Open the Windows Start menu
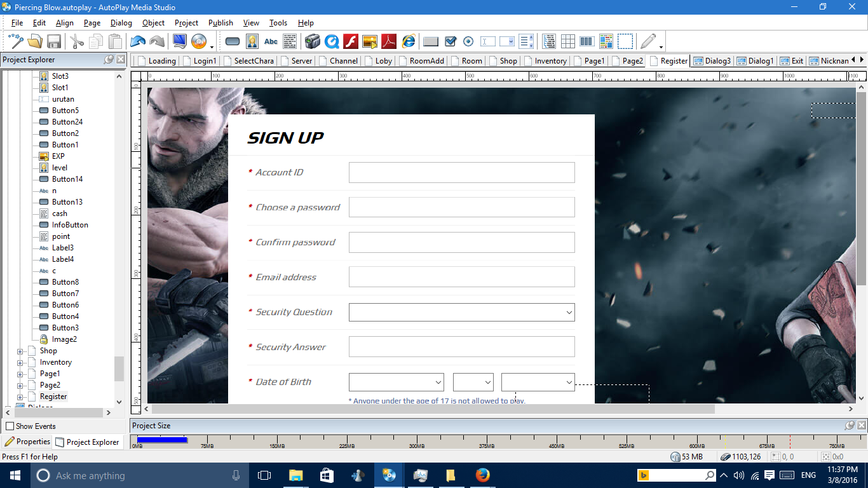868x488 pixels. click(15, 475)
